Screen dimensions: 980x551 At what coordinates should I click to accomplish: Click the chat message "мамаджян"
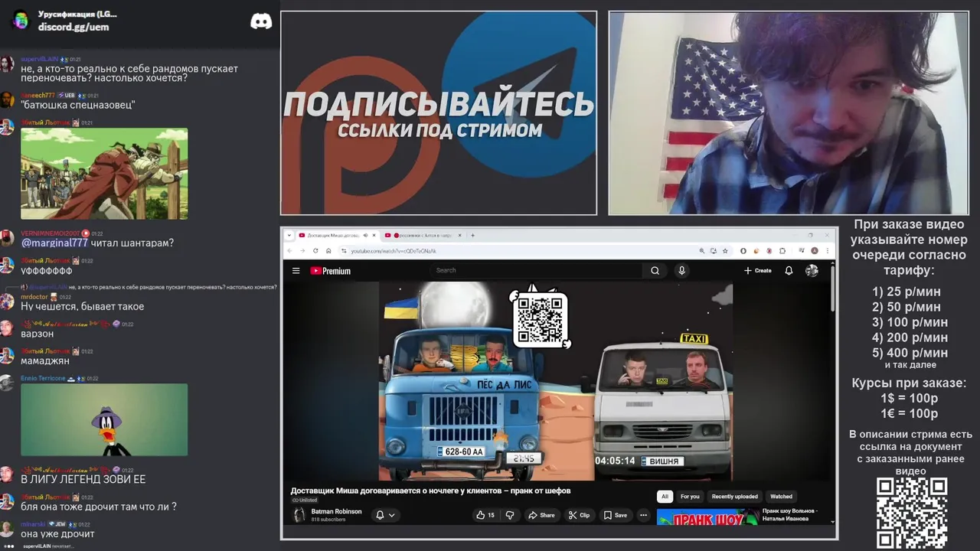pos(45,360)
